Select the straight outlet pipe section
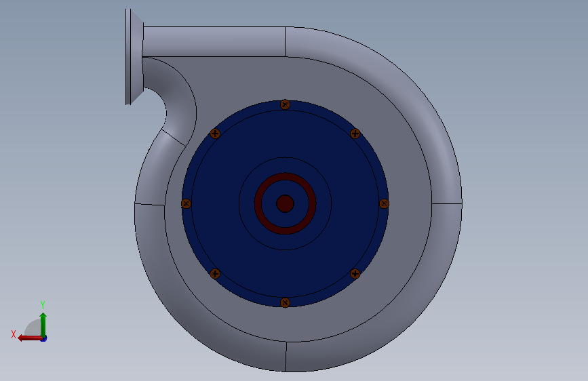This screenshot has width=588, height=381. pos(214,41)
